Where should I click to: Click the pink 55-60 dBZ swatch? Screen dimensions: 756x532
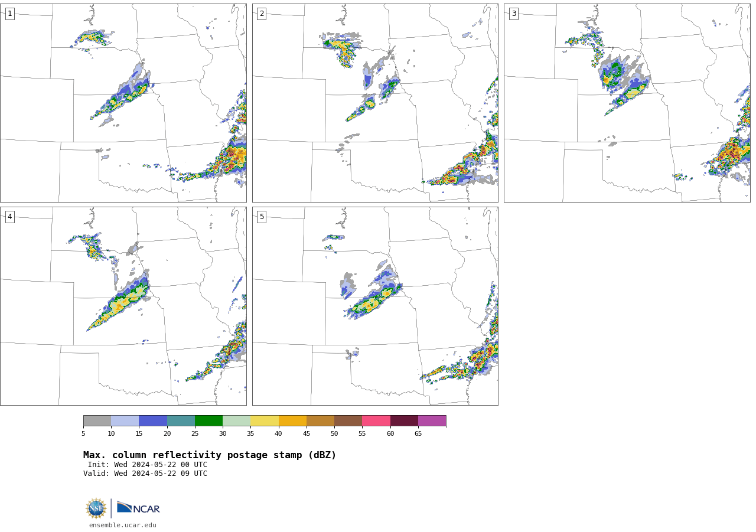click(376, 420)
